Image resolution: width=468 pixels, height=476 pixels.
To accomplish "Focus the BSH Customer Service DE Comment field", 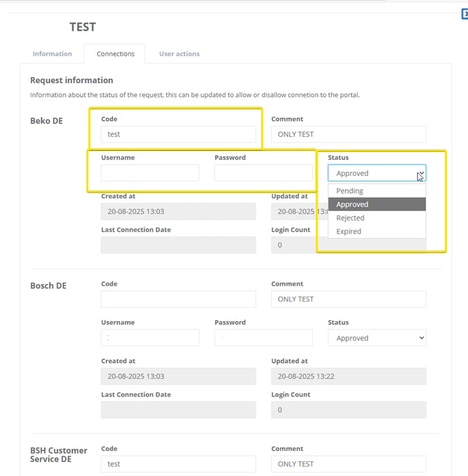I will click(348, 463).
